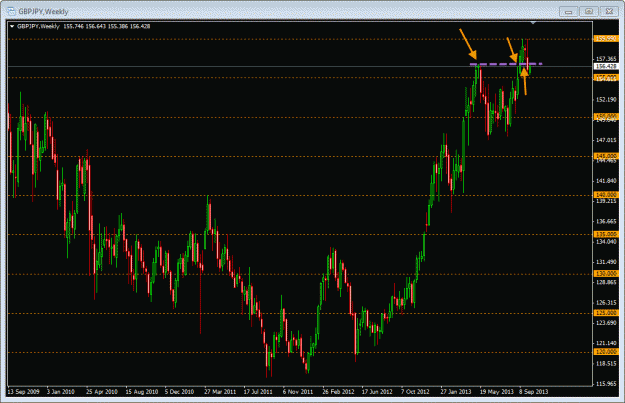Click the 27 Mar 2011 date label

point(220,392)
